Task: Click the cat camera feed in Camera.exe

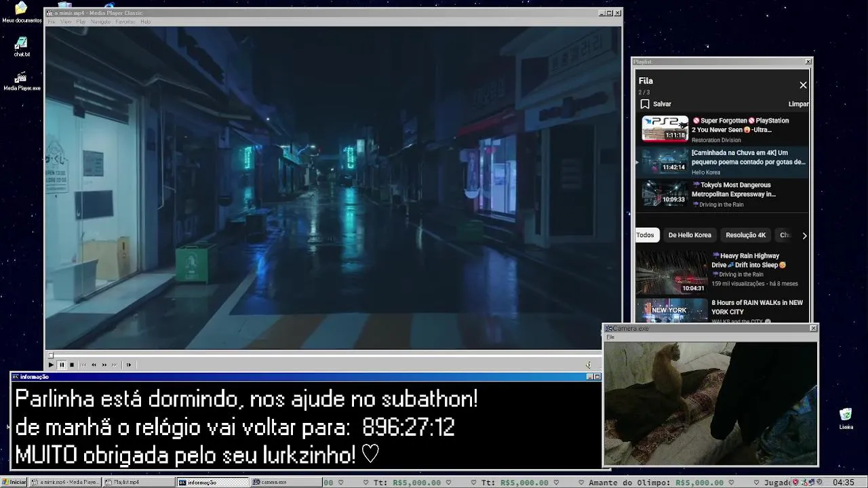Action: [711, 403]
